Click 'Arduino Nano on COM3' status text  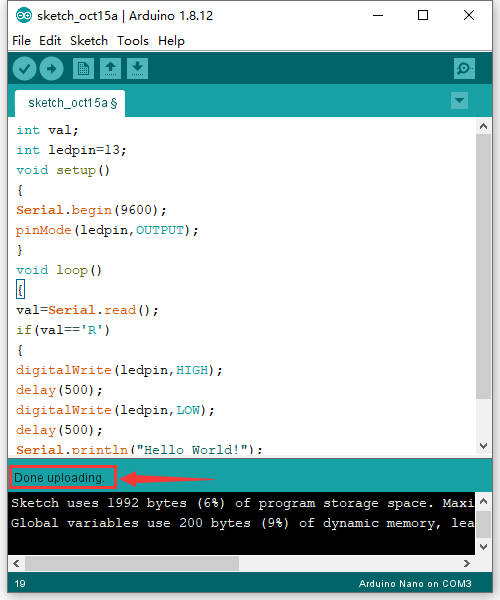415,584
